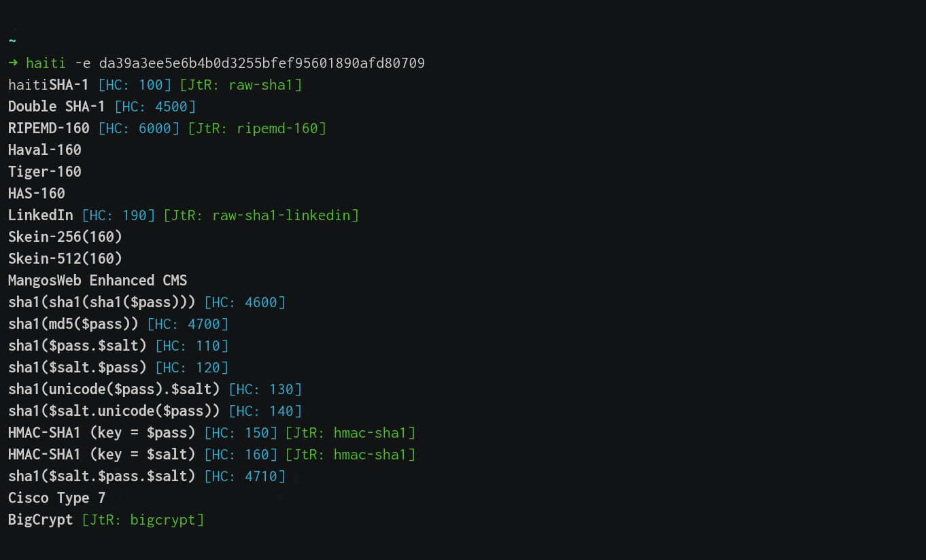This screenshot has height=560, width=926.
Task: Click the Double SHA-1 [HC: 4500] tag
Action: [155, 107]
